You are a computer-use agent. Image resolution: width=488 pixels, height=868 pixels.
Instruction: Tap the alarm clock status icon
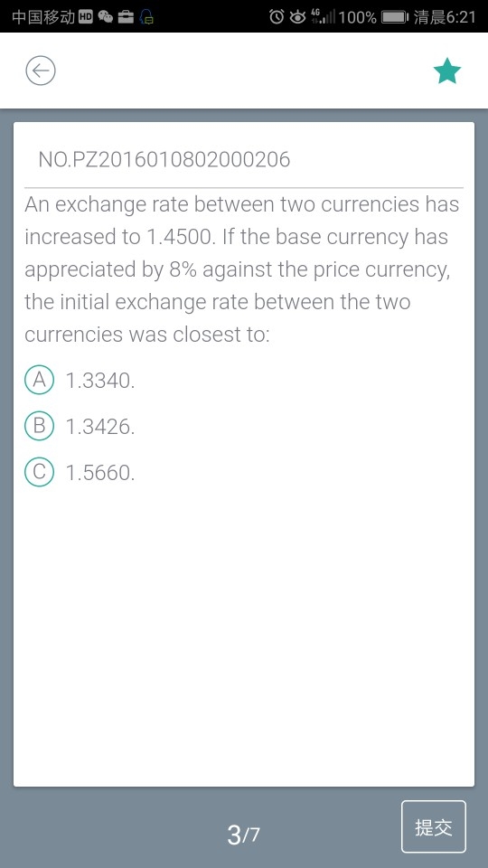[x=277, y=17]
